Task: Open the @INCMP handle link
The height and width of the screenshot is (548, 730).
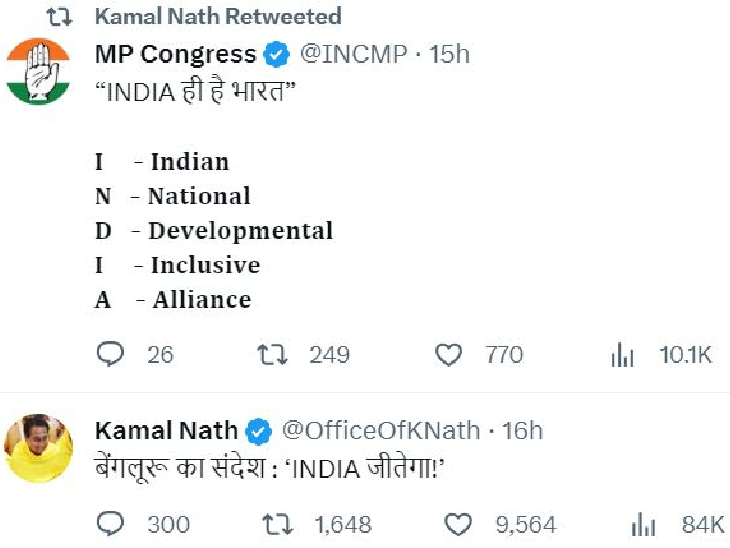Action: click(354, 54)
